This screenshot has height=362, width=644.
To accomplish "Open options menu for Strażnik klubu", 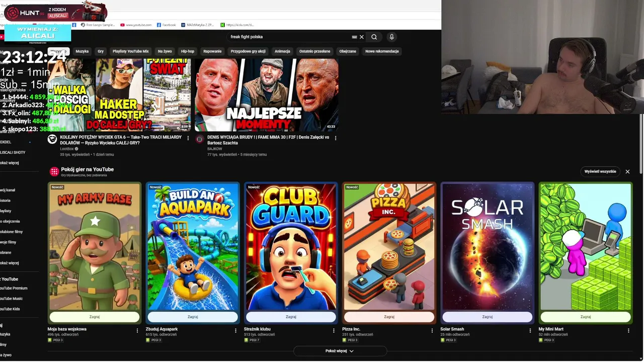I will click(x=334, y=330).
